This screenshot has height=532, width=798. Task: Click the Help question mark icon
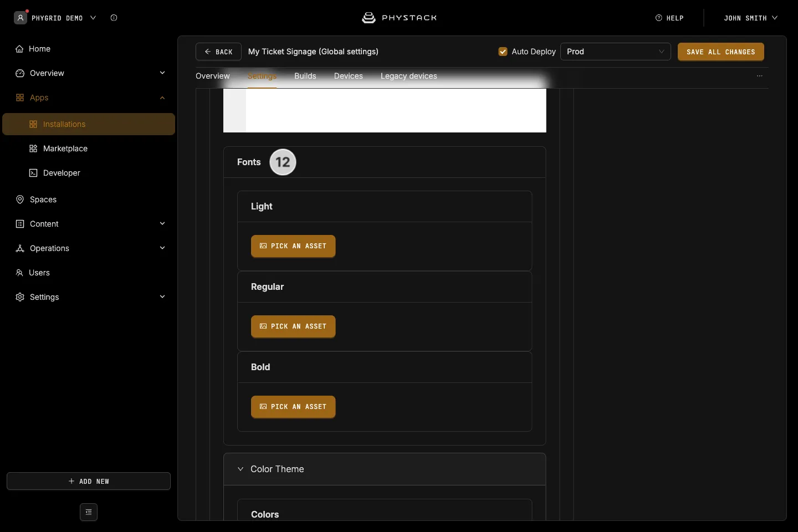659,18
